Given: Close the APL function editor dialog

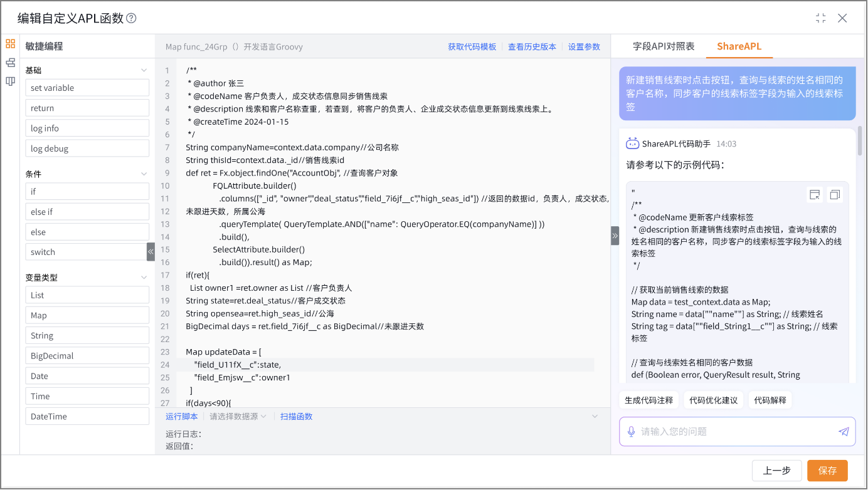Looking at the screenshot, I should tap(842, 18).
